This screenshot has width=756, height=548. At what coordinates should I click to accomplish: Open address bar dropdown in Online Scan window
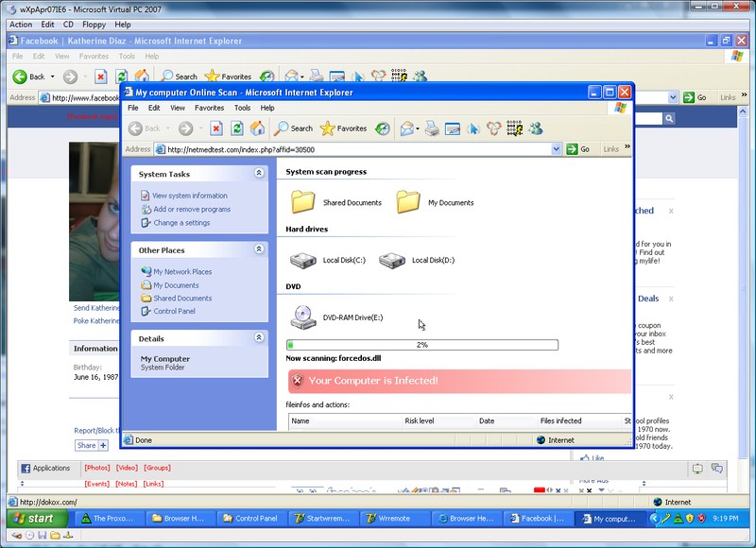coord(558,149)
